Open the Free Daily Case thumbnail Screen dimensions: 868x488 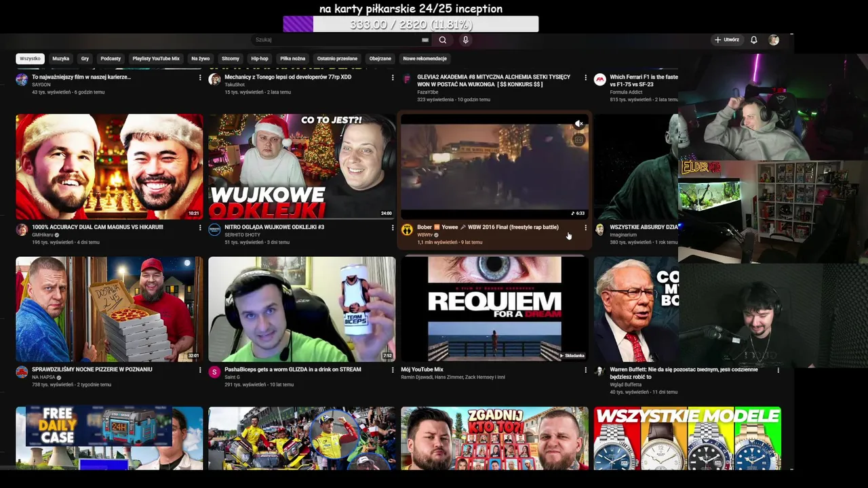click(109, 438)
